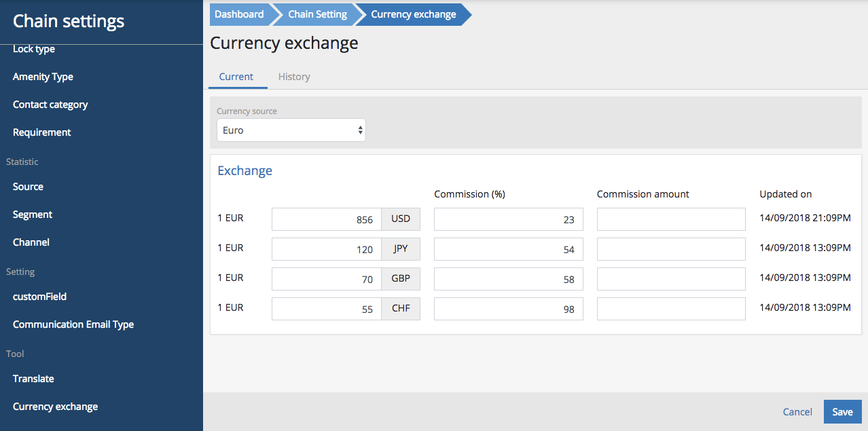Image resolution: width=868 pixels, height=431 pixels.
Task: Select the CHF commission amount field
Action: [x=671, y=309]
